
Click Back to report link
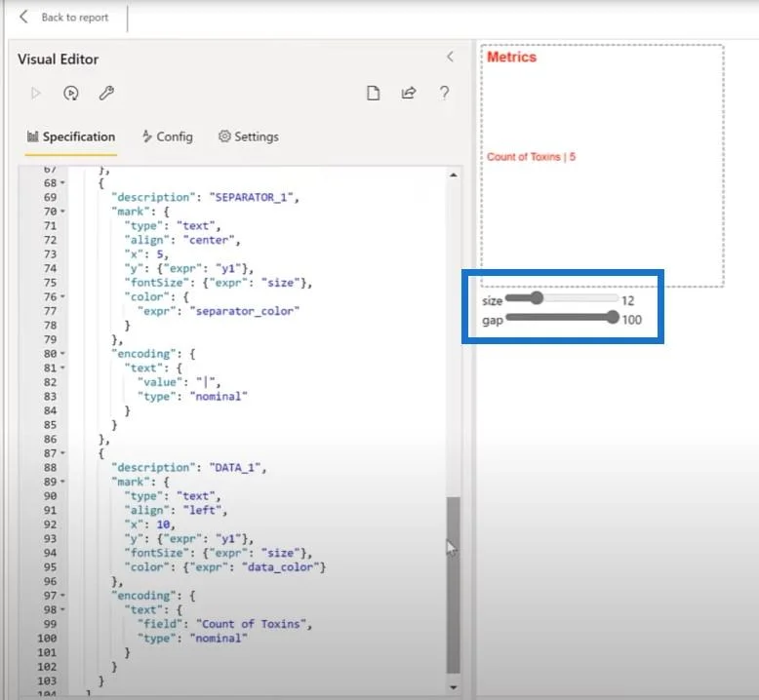tap(74, 18)
